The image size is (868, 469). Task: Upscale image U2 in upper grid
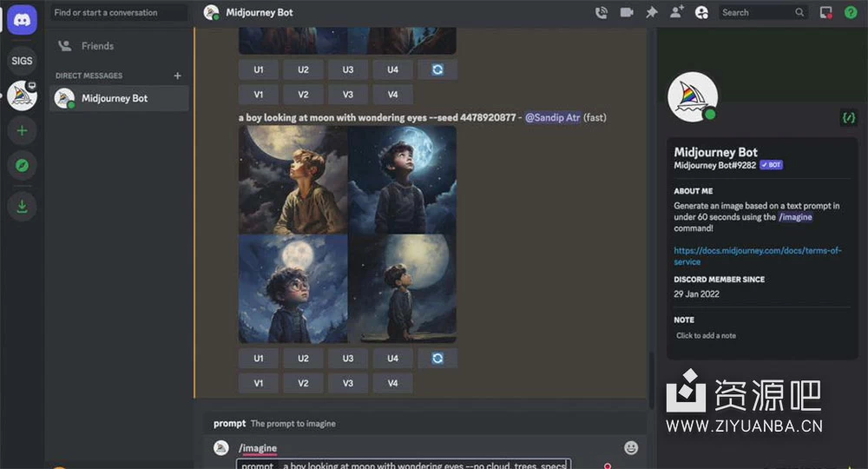pyautogui.click(x=303, y=69)
